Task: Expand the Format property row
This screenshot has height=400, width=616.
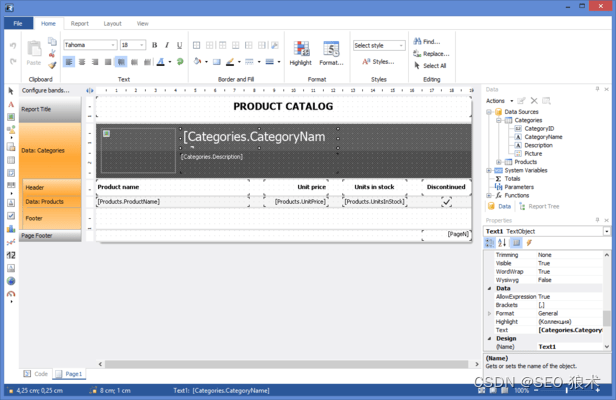Action: click(x=490, y=314)
